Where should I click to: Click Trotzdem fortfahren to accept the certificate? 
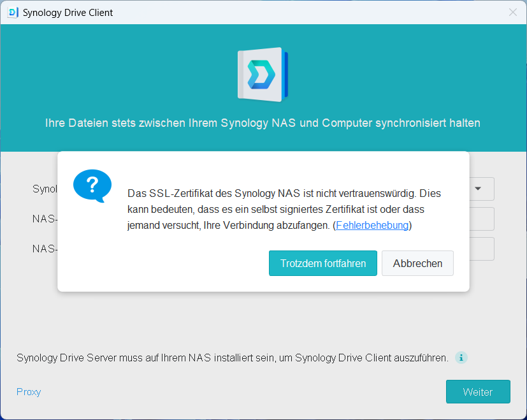[x=322, y=263]
